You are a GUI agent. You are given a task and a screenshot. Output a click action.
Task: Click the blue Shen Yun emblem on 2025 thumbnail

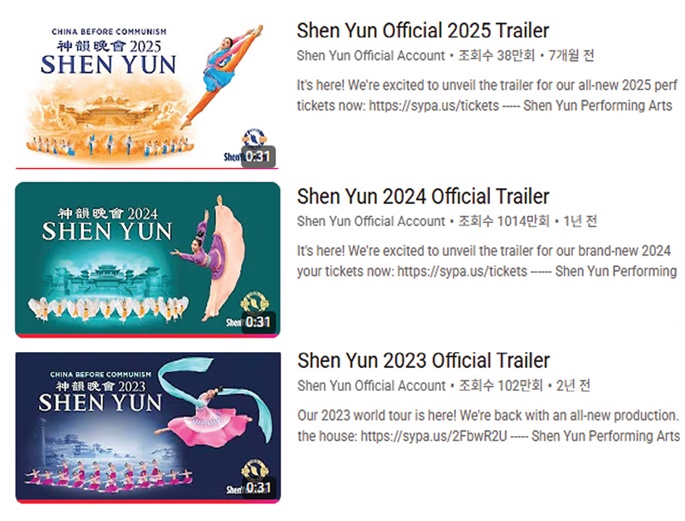(254, 137)
